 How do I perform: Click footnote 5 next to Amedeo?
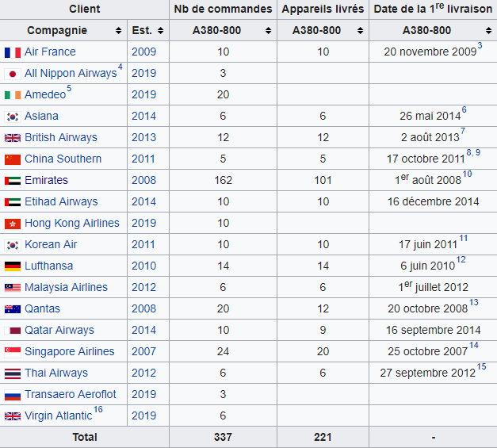point(69,88)
